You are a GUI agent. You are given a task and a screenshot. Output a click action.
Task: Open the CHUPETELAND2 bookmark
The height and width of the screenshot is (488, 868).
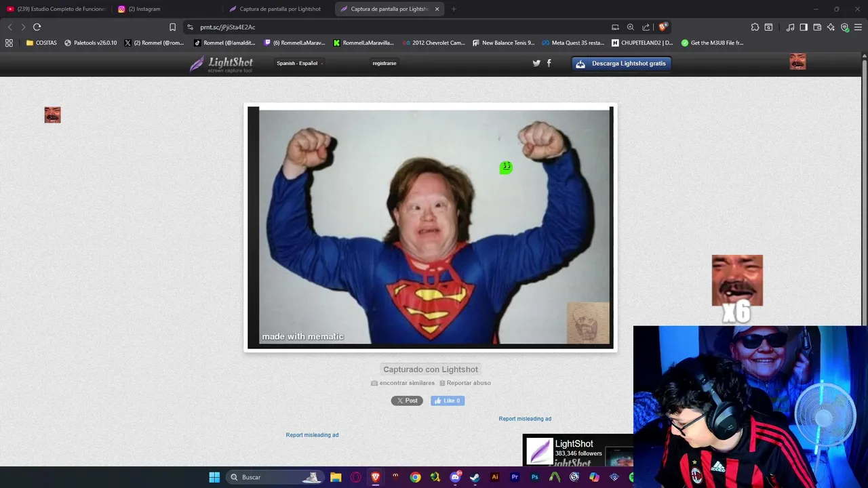(642, 43)
